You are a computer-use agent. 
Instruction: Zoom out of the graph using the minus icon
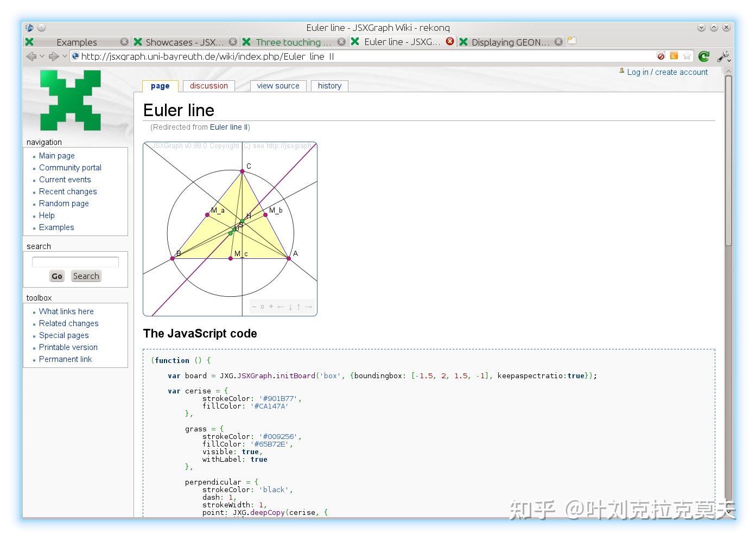253,307
